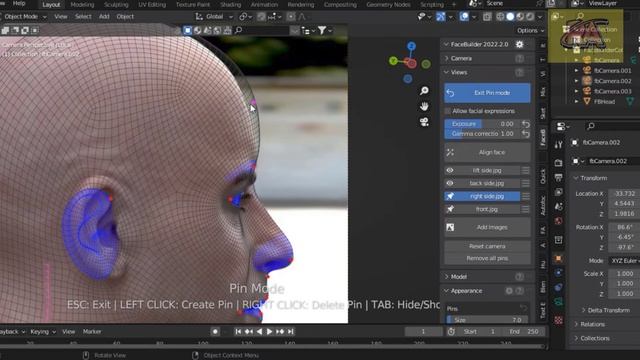Open checker Texture properties tab
Screen dimensions: 640x360
coord(558,320)
